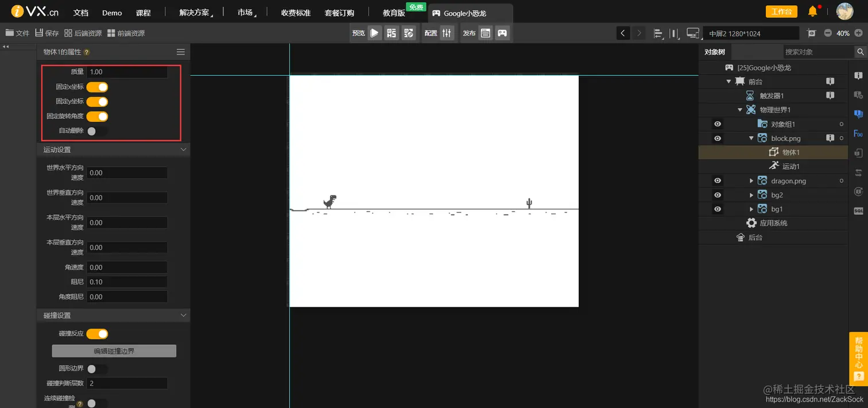Open 后端资源 in the toolbar
The height and width of the screenshot is (408, 868).
click(83, 33)
